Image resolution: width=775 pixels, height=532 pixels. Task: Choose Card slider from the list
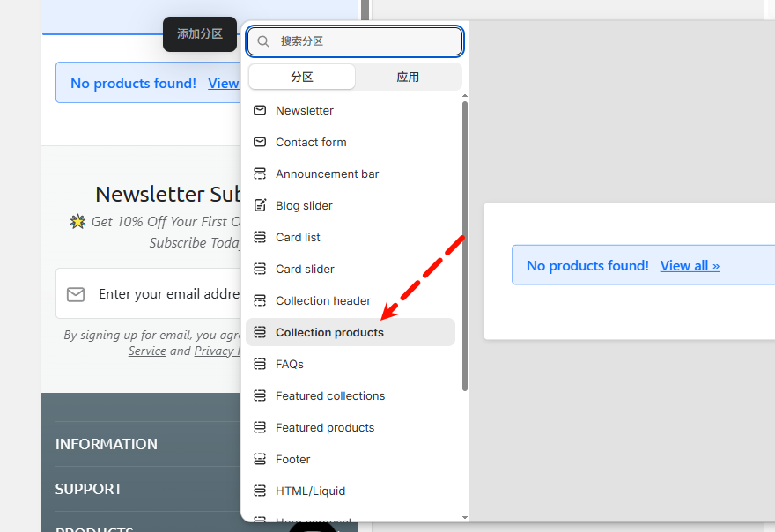click(305, 269)
